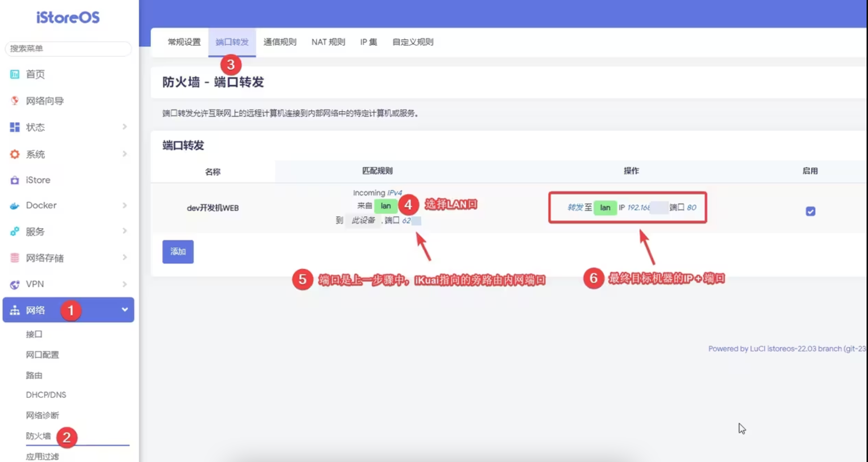
Task: Click the network storage (网络存储) icon
Action: pyautogui.click(x=15, y=258)
